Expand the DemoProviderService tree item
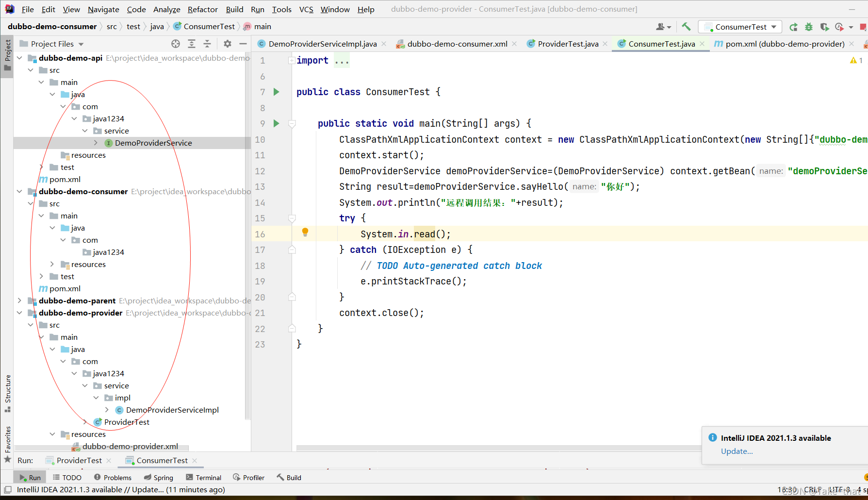868x500 pixels. (x=96, y=143)
